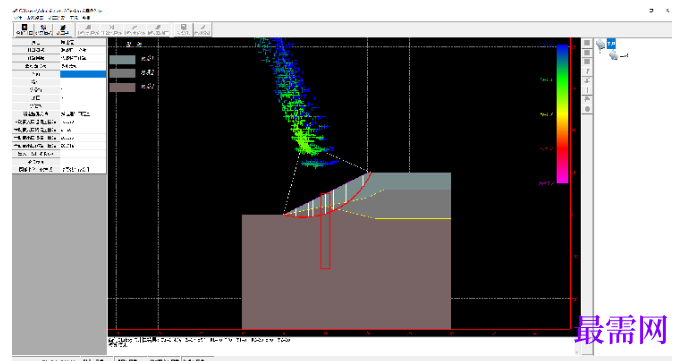Screen dimensions: 686x361
Task: Open the blue highlighted property value cell
Action: pyautogui.click(x=83, y=74)
